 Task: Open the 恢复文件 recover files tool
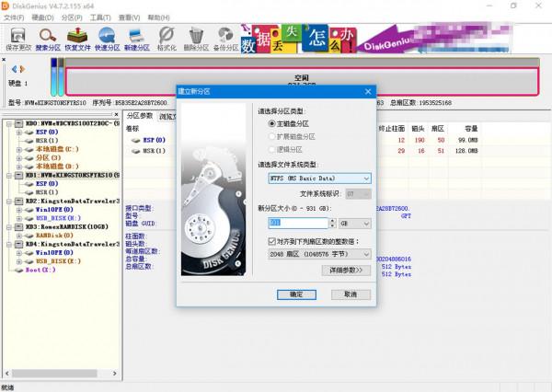tap(77, 39)
